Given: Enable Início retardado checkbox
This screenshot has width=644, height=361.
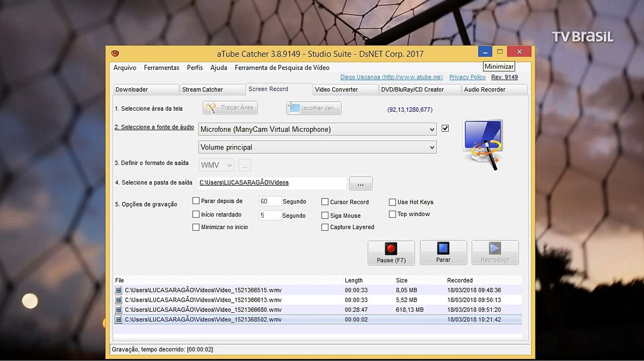Looking at the screenshot, I should [x=196, y=215].
